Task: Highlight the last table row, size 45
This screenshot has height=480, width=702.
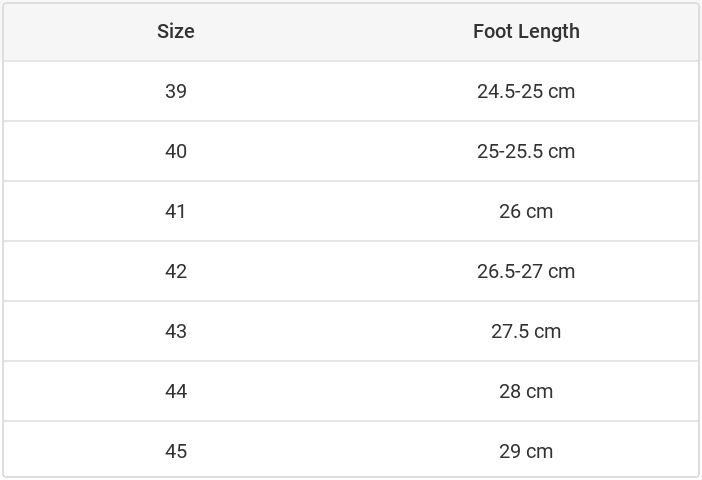Action: pos(350,451)
